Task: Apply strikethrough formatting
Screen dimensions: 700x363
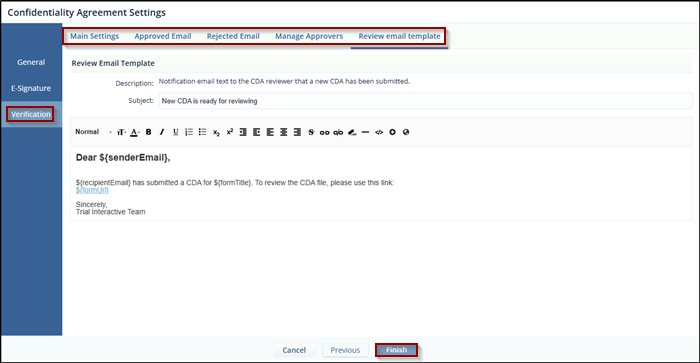Action: point(311,132)
